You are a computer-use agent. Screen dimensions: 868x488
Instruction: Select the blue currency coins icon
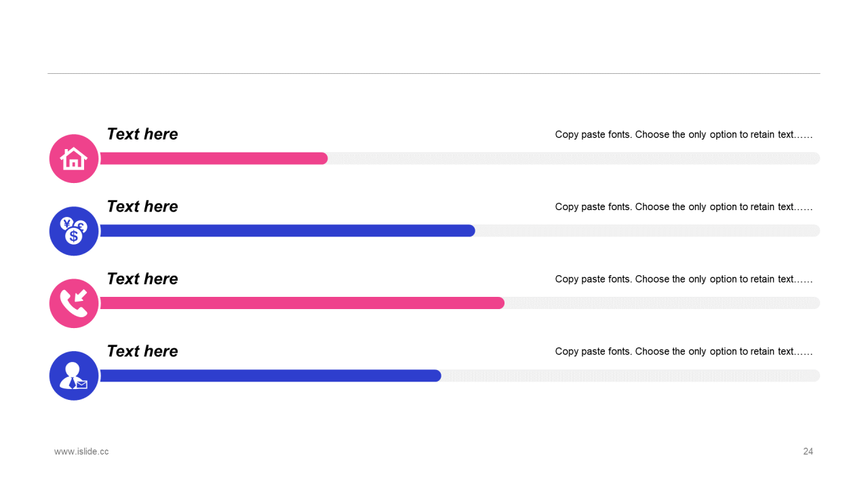point(74,231)
